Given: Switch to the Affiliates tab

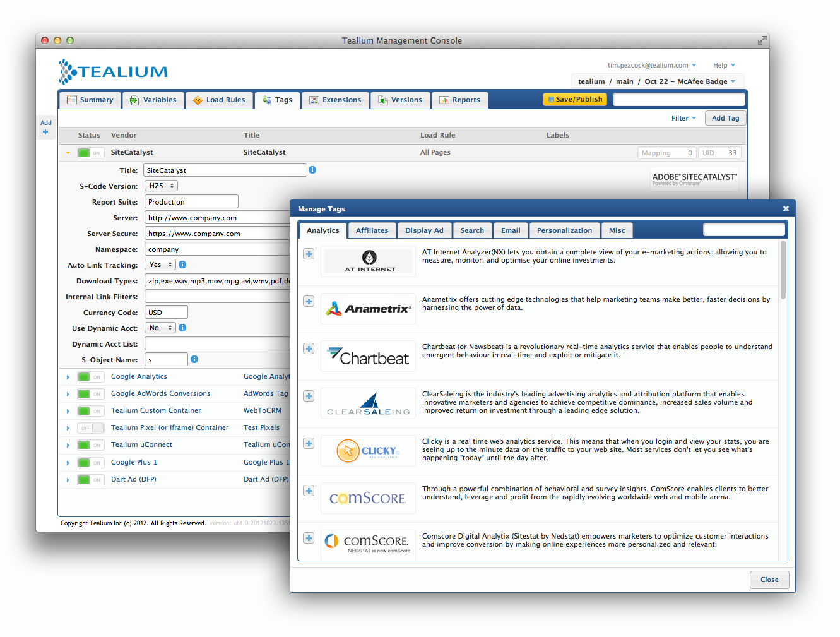Looking at the screenshot, I should [372, 230].
